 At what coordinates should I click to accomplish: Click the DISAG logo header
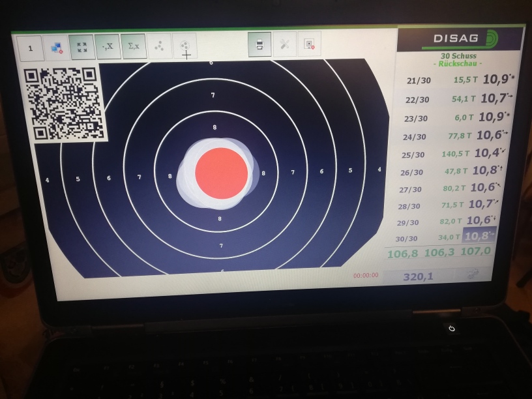(x=460, y=38)
